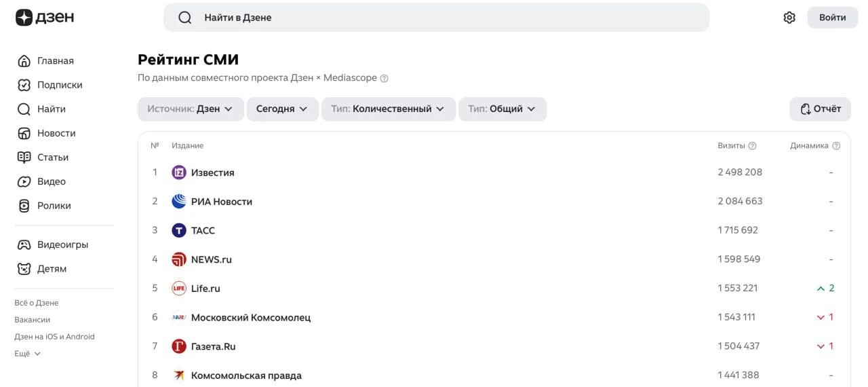Click the Известия publication logo icon
The image size is (868, 387).
(x=179, y=172)
